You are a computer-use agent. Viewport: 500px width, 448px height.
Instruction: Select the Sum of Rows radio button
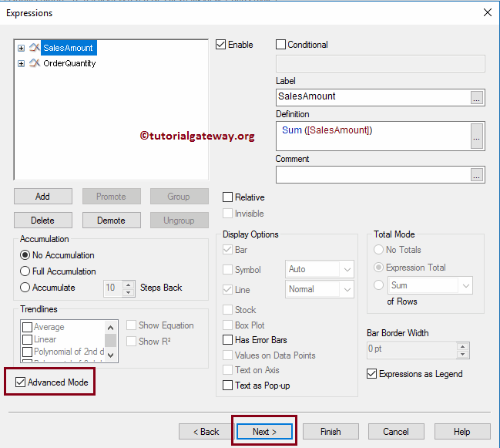click(x=378, y=285)
